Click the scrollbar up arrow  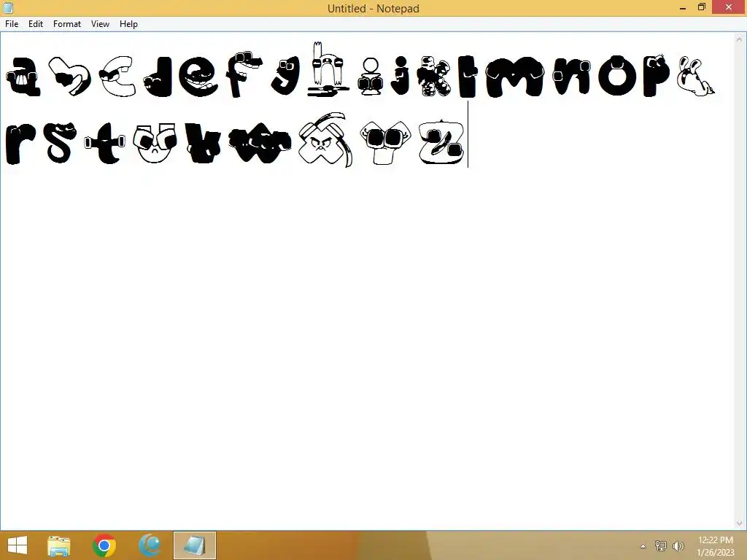pyautogui.click(x=740, y=39)
